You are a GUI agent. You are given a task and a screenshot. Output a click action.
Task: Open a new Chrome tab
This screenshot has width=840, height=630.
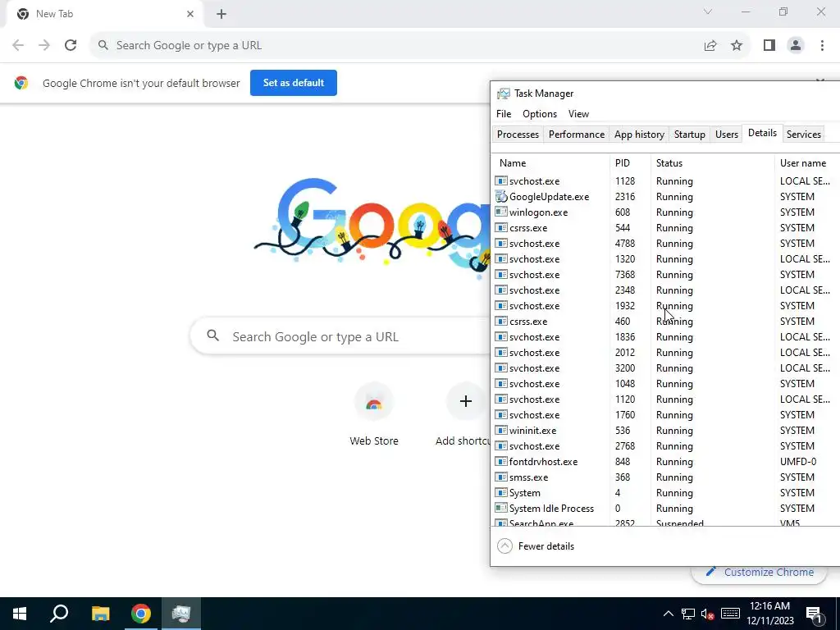click(x=221, y=14)
